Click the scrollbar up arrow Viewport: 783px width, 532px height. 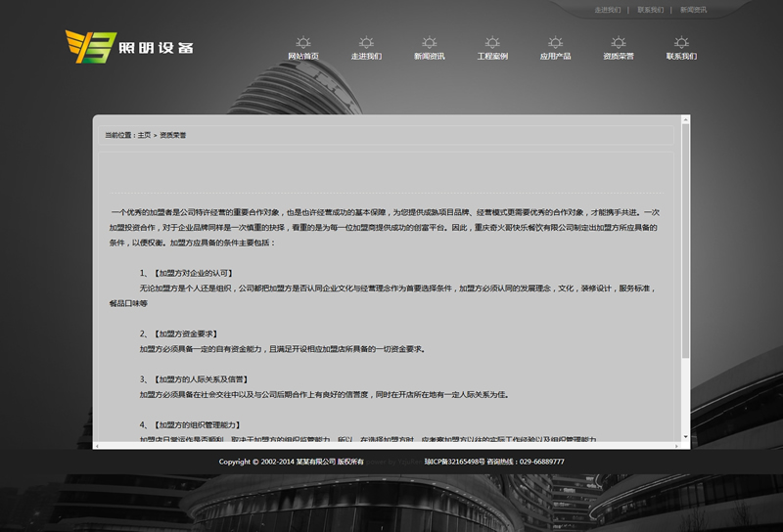click(686, 120)
